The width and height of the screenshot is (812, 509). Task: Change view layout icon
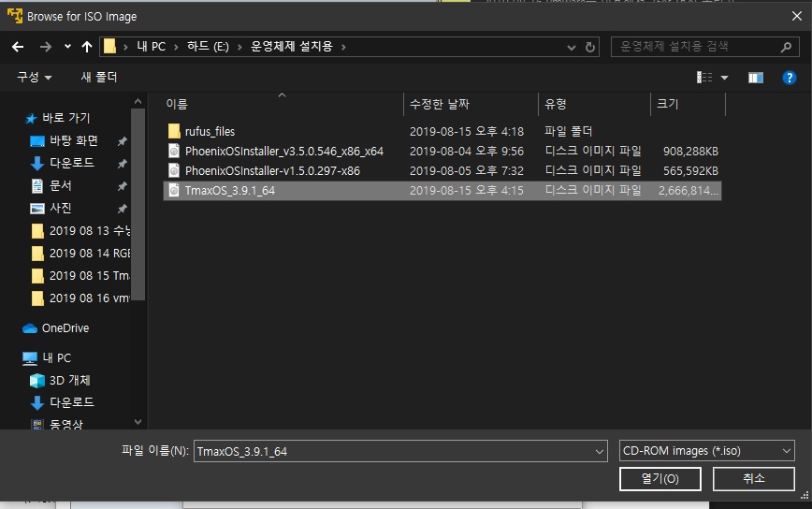coord(703,78)
